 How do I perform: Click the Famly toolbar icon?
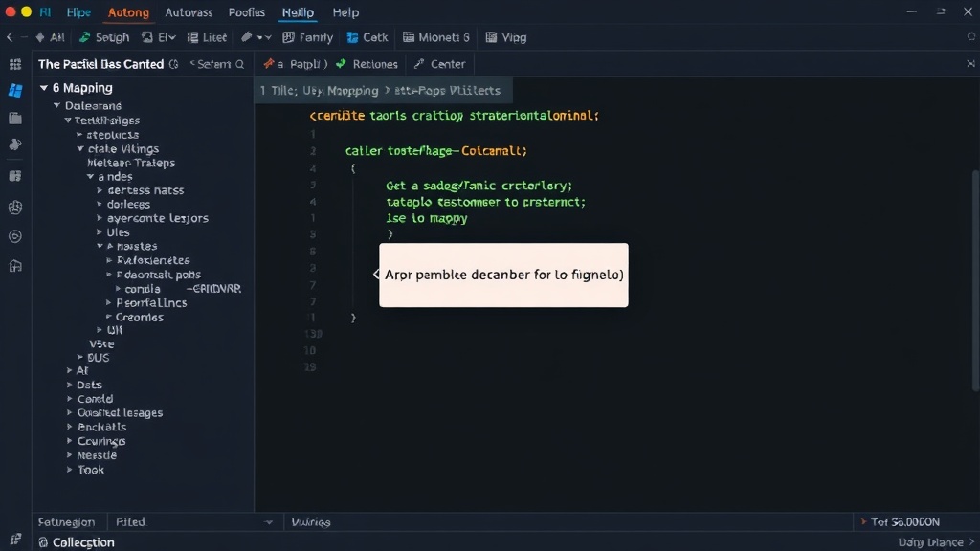(289, 37)
